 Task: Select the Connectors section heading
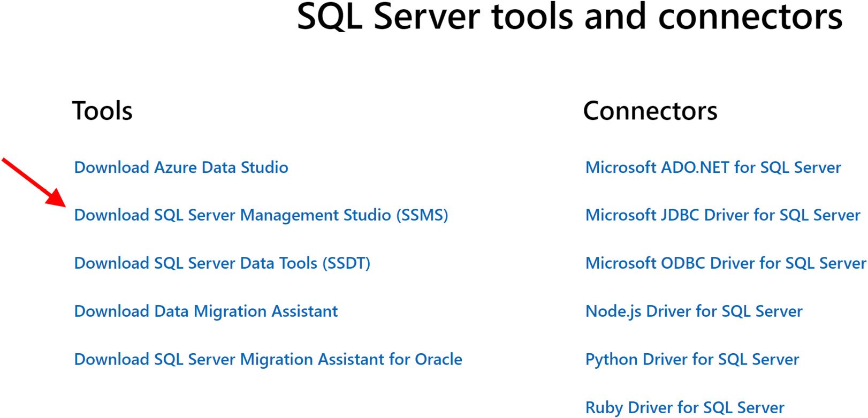pos(650,111)
